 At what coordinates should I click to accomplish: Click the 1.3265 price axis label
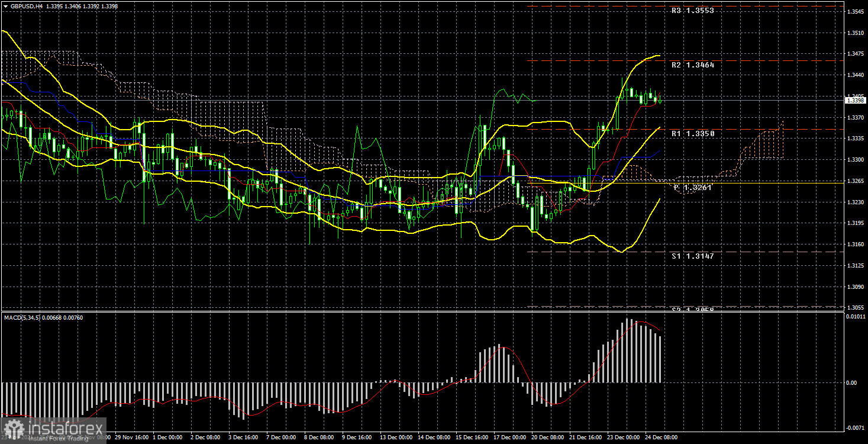point(856,181)
